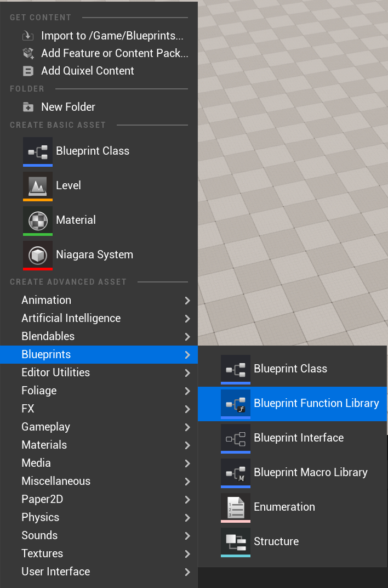Create a basic Blueprint Class asset
This screenshot has width=388, height=588.
click(99, 151)
